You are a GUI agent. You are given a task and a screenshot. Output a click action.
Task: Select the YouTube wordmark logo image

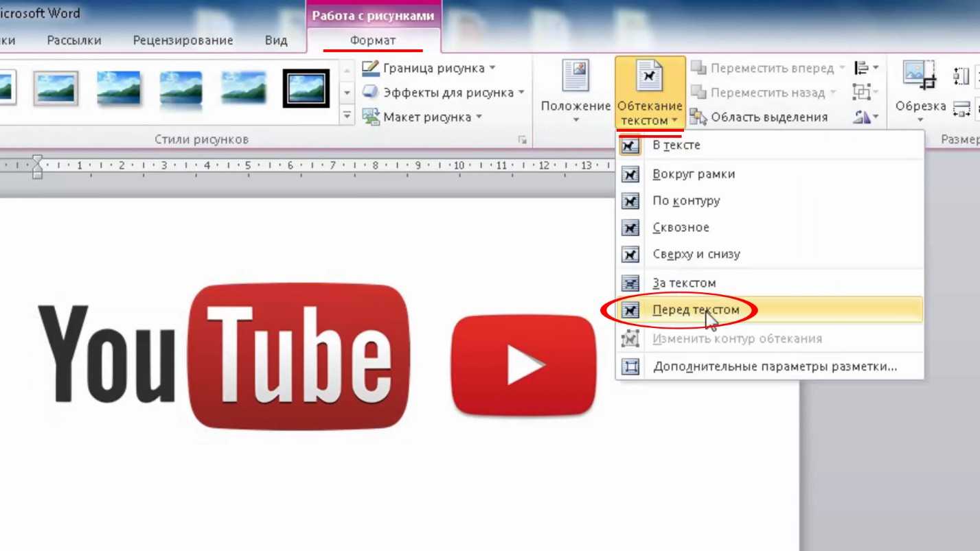coord(225,356)
